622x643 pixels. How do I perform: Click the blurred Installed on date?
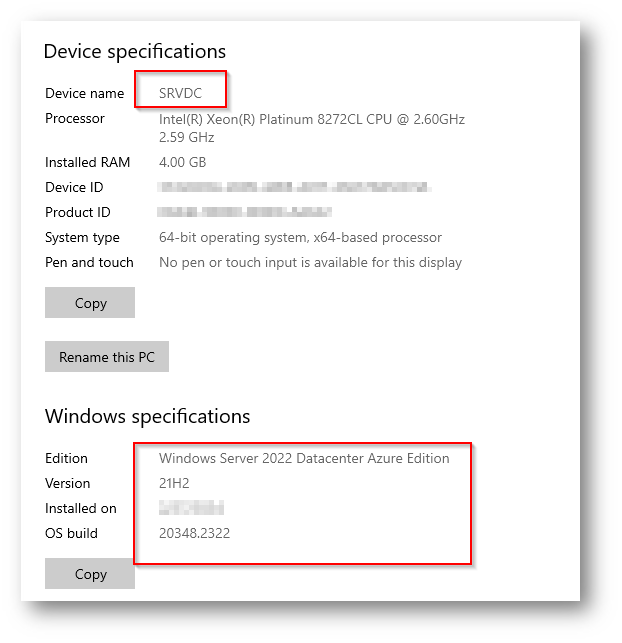tap(191, 508)
